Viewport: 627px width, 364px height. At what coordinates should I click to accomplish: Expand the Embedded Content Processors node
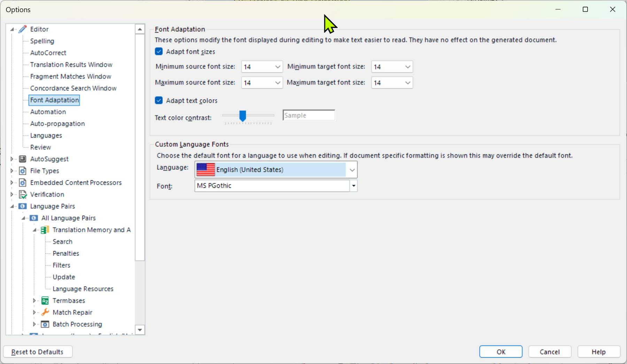click(x=12, y=183)
